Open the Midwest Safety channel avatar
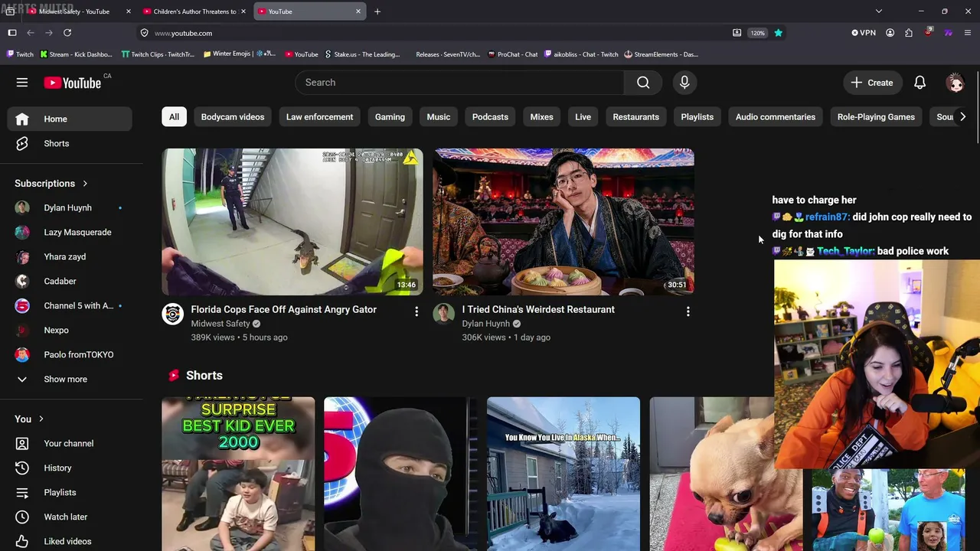 point(172,314)
